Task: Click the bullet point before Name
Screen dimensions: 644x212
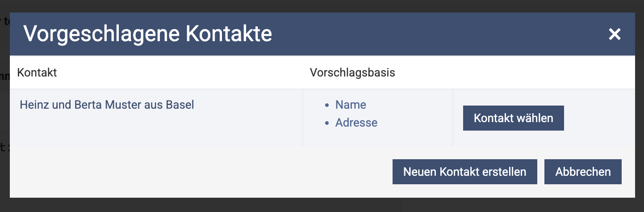Action: coord(327,106)
